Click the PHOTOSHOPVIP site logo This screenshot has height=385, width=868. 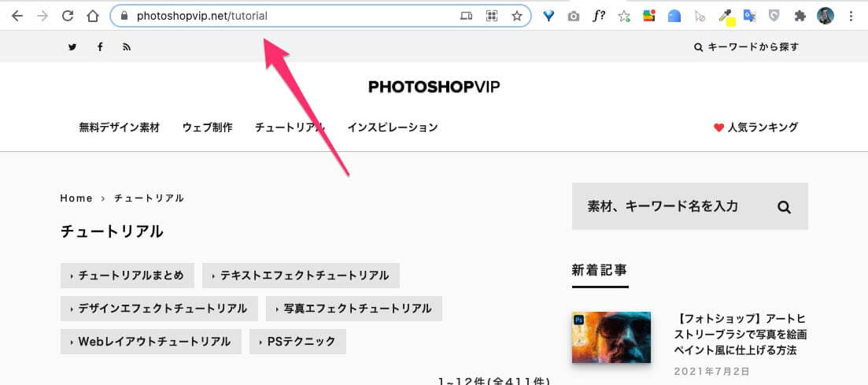pos(434,87)
